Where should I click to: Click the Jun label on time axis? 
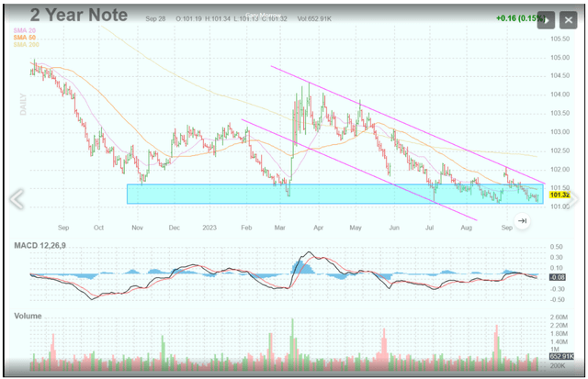(394, 228)
